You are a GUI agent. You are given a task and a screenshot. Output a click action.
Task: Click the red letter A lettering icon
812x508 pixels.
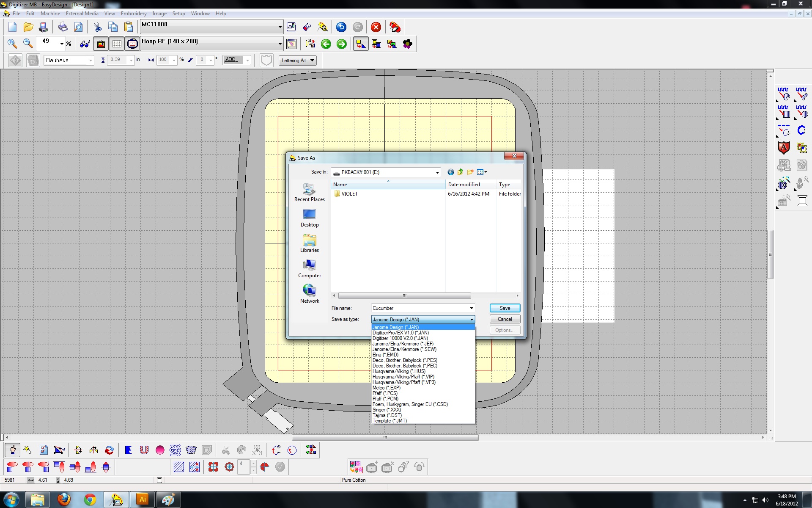point(784,147)
